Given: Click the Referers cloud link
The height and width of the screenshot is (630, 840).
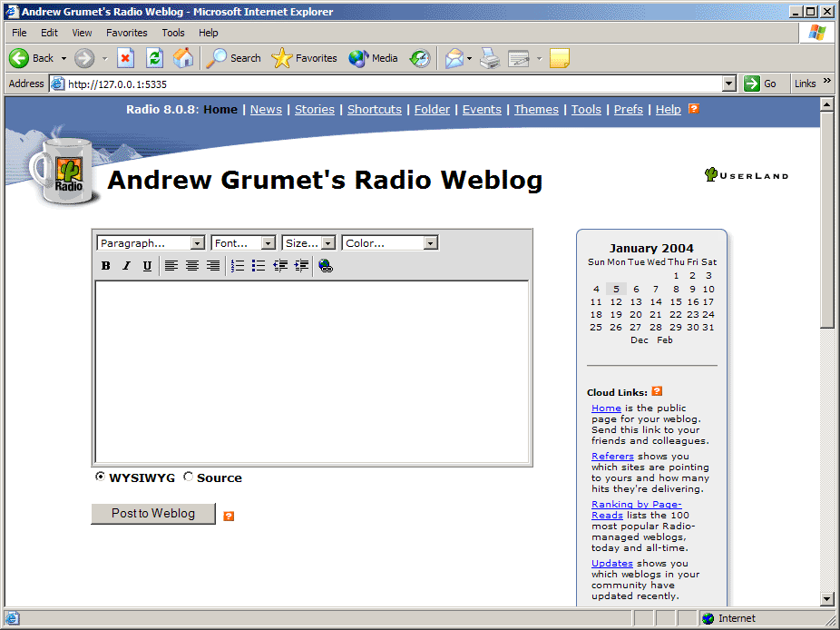Looking at the screenshot, I should click(612, 457).
